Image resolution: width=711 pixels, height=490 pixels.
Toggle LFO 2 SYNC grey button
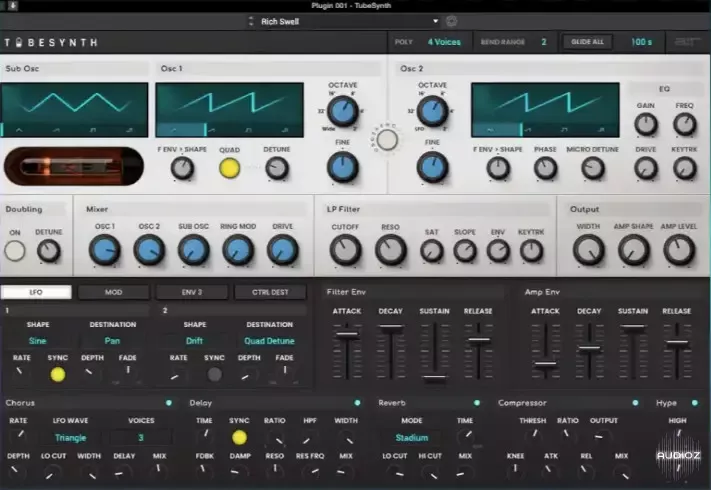[x=214, y=374]
